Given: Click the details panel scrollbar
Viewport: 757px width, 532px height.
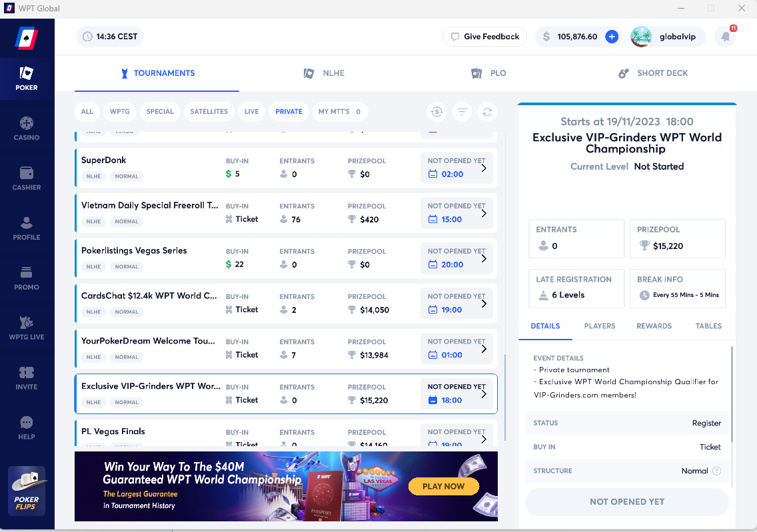Looking at the screenshot, I should pyautogui.click(x=732, y=395).
